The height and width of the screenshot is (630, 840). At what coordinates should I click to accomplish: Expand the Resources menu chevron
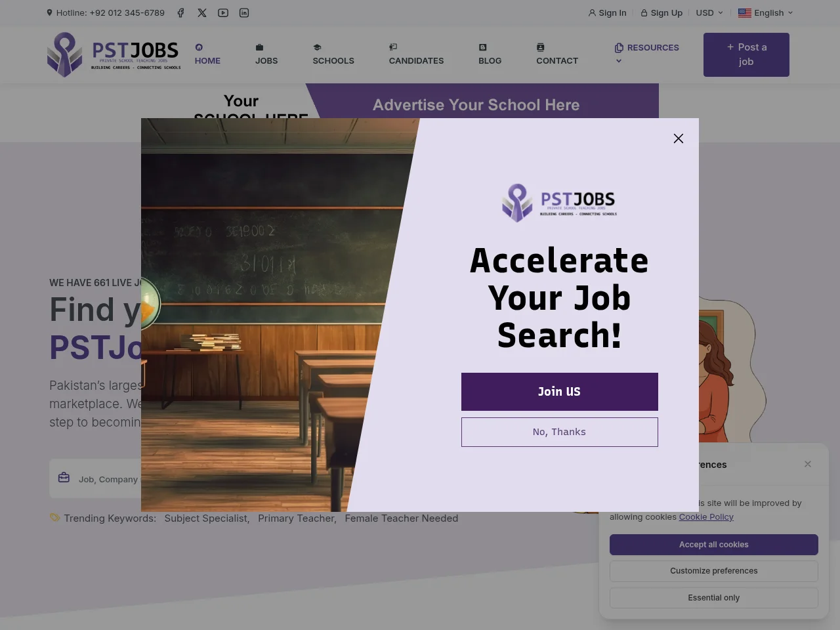tap(619, 61)
